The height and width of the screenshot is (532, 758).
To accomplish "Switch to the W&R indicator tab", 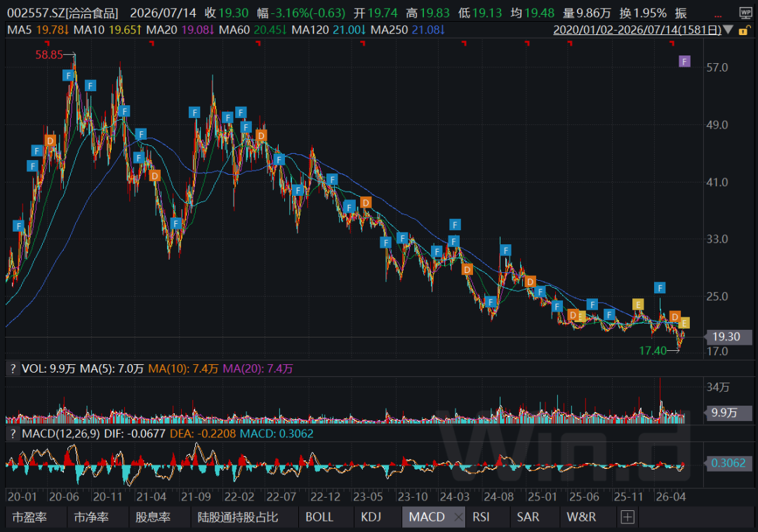I will [x=581, y=517].
